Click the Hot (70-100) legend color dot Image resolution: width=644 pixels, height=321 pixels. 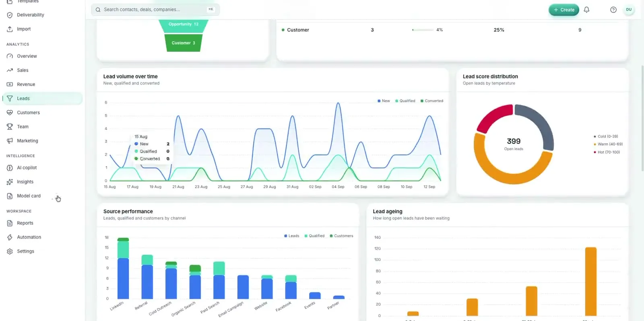pos(595,152)
